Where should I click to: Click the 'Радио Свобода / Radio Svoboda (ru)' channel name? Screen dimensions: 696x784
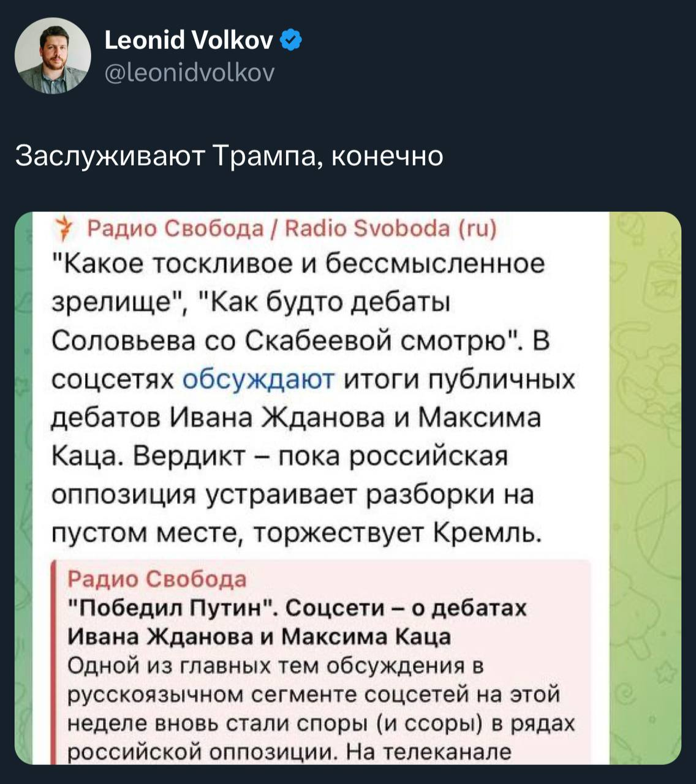tap(292, 230)
